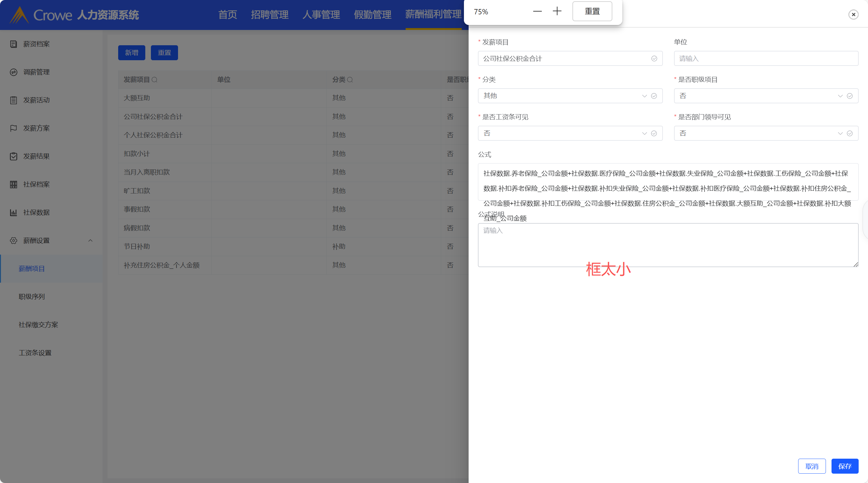Click the 薪酬设置 gear icon

click(x=13, y=241)
